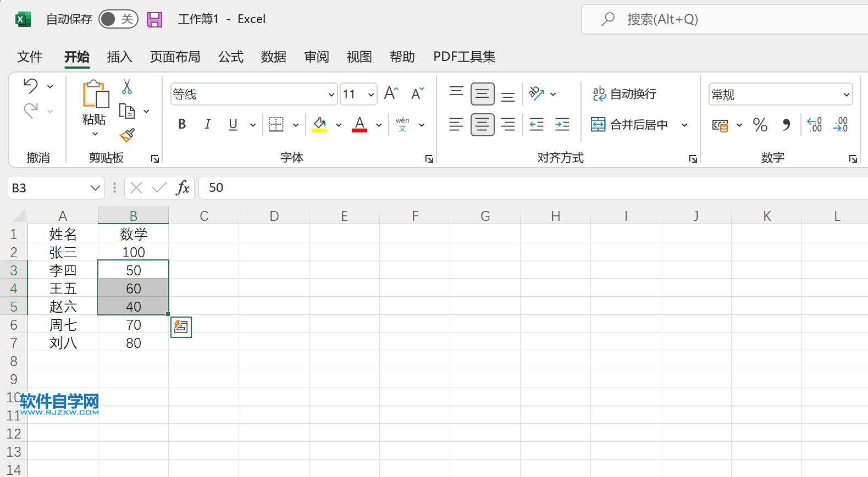
Task: Click the Align Right icon
Action: click(508, 125)
